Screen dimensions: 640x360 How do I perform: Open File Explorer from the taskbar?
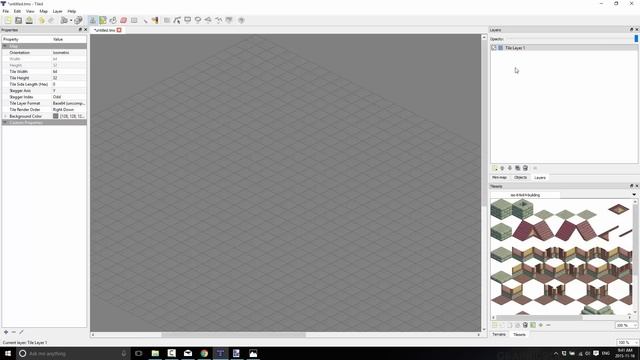155,353
